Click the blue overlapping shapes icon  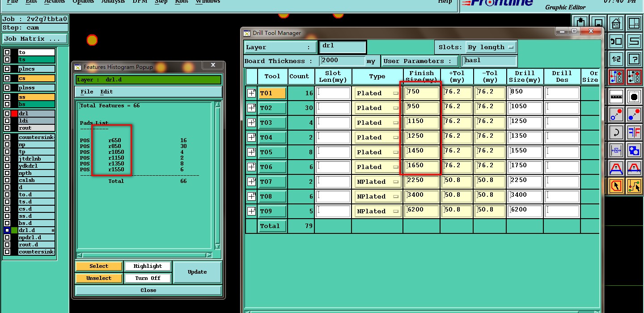[x=634, y=150]
